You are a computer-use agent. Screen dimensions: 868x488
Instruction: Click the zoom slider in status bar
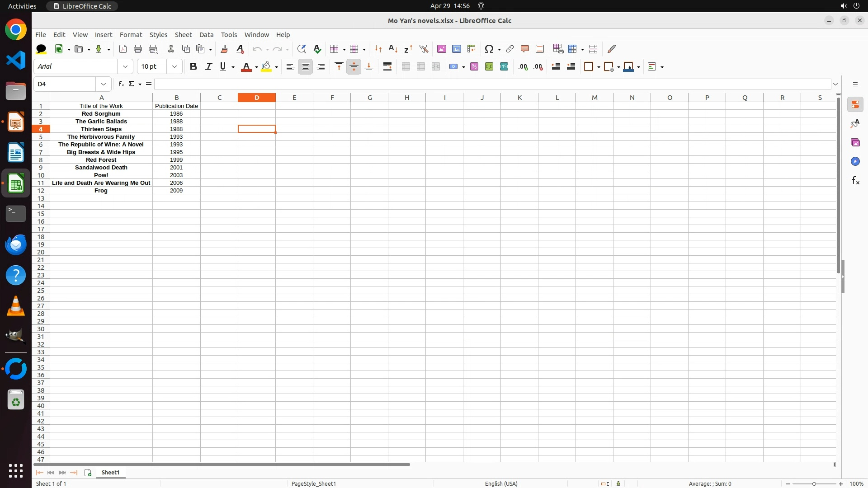click(814, 483)
